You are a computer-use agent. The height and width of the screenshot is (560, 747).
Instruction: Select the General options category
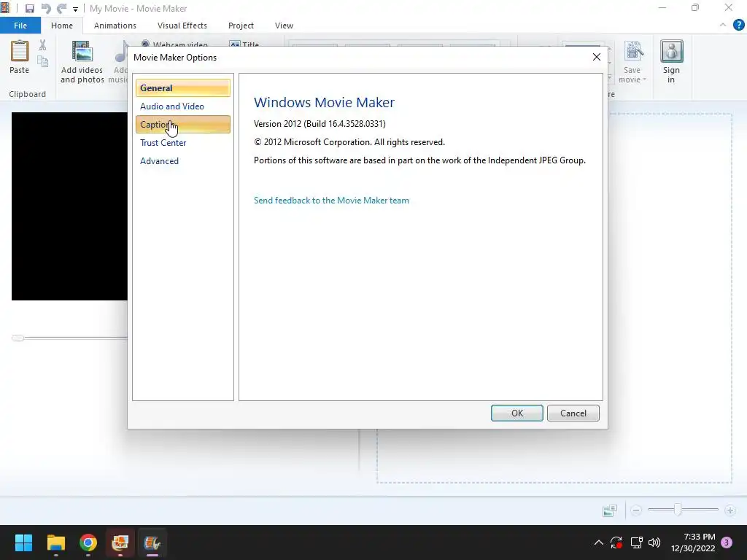(x=183, y=88)
